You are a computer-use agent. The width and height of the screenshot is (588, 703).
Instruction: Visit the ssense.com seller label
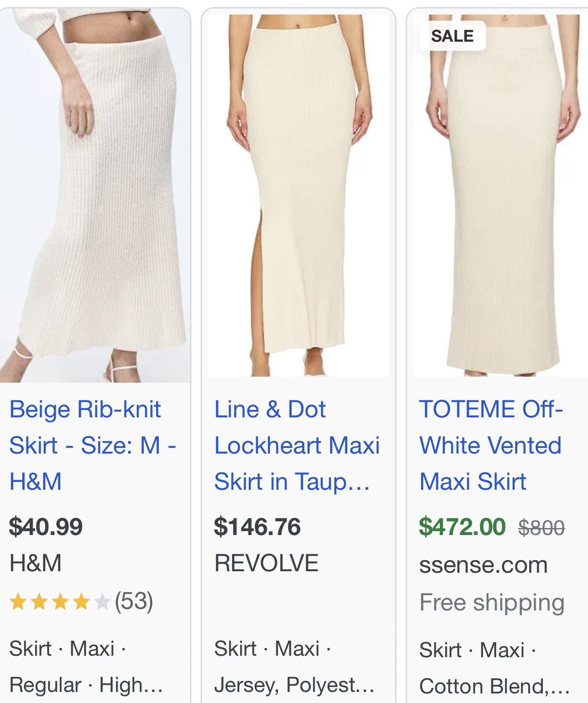(483, 565)
